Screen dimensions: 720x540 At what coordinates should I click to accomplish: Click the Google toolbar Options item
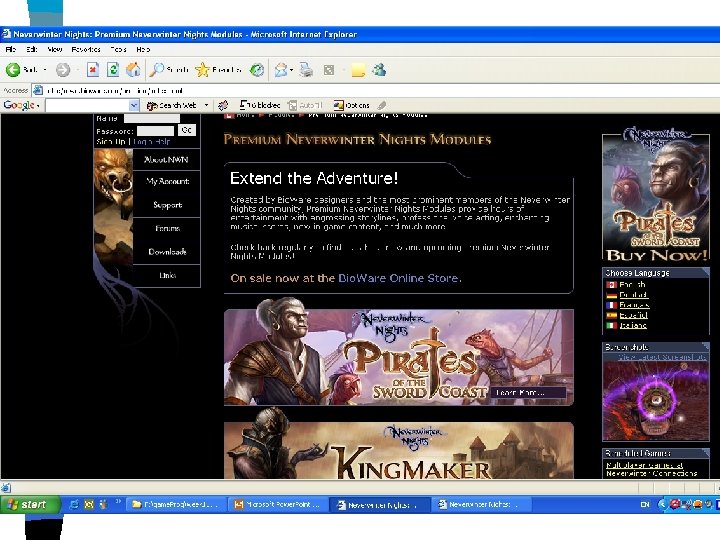(352, 106)
